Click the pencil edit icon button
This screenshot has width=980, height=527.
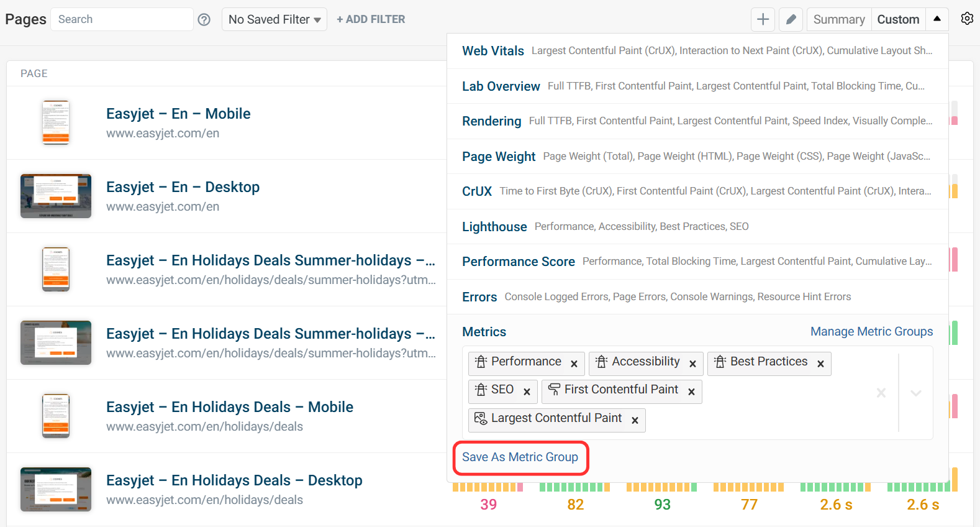pos(791,19)
